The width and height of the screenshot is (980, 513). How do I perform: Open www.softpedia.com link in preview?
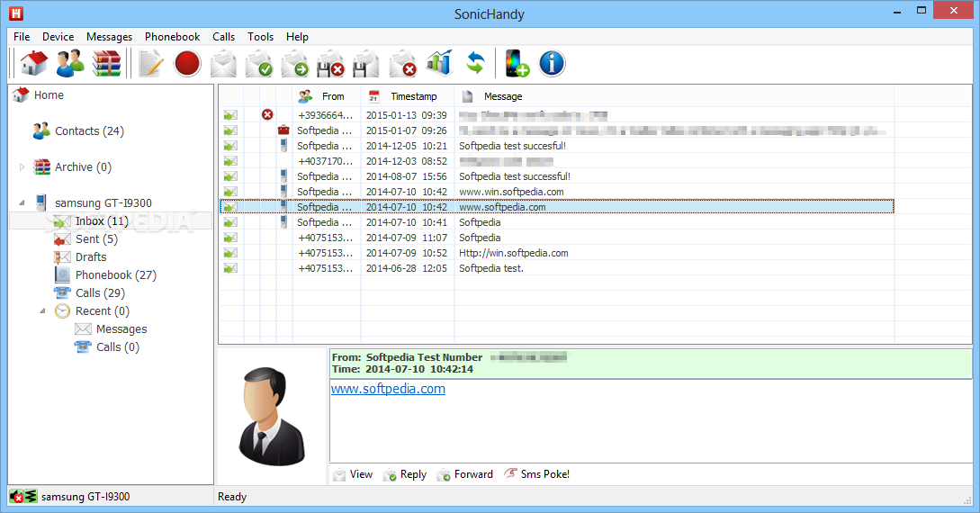click(388, 389)
